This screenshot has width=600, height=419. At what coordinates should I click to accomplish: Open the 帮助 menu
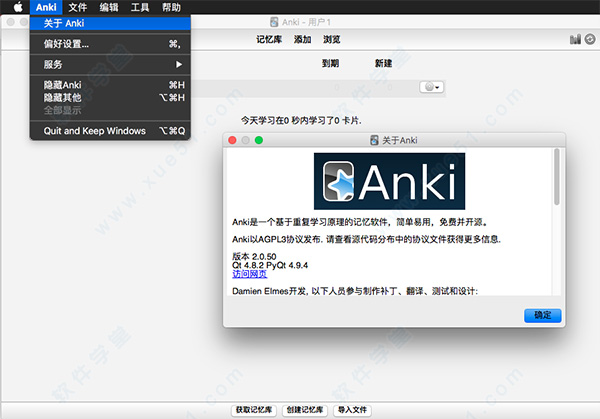(171, 7)
